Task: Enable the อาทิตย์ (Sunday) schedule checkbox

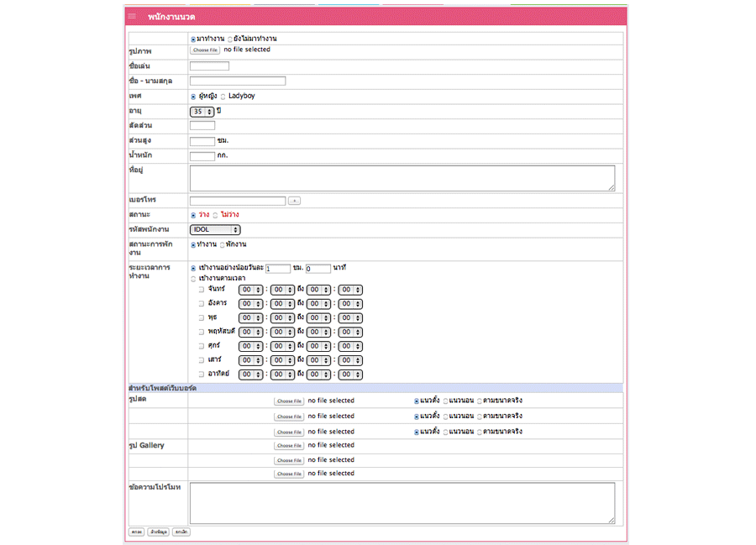Action: tap(201, 375)
